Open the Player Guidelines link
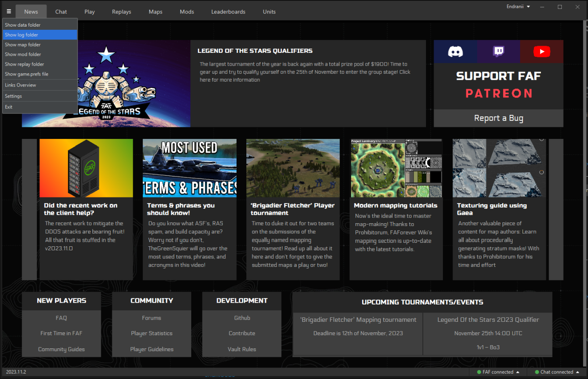This screenshot has width=588, height=379. coord(152,349)
